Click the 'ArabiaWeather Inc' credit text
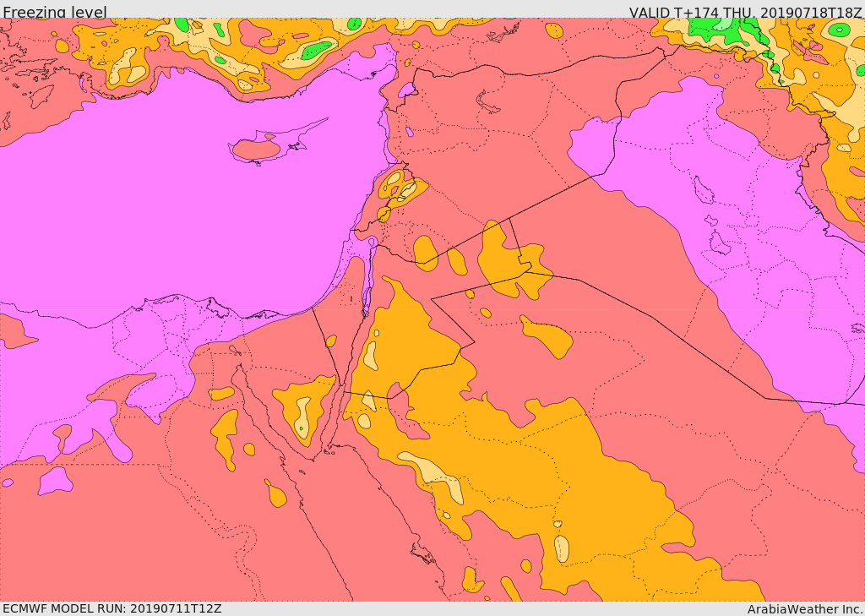The width and height of the screenshot is (865, 616). pos(805,609)
